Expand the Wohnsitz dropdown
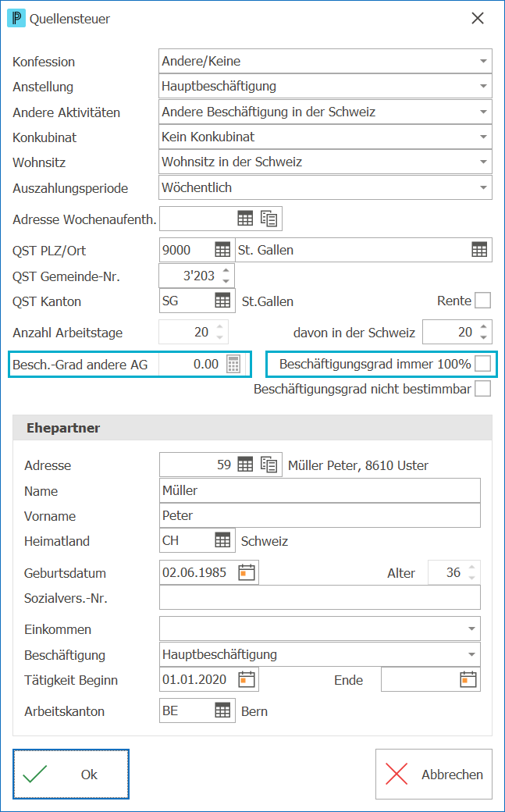Viewport: 505px width, 812px height. click(483, 162)
